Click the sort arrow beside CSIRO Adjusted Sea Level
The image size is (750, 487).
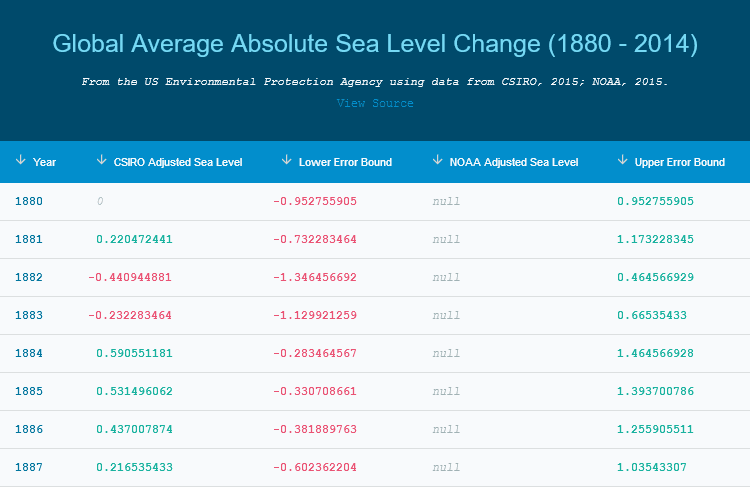101,161
